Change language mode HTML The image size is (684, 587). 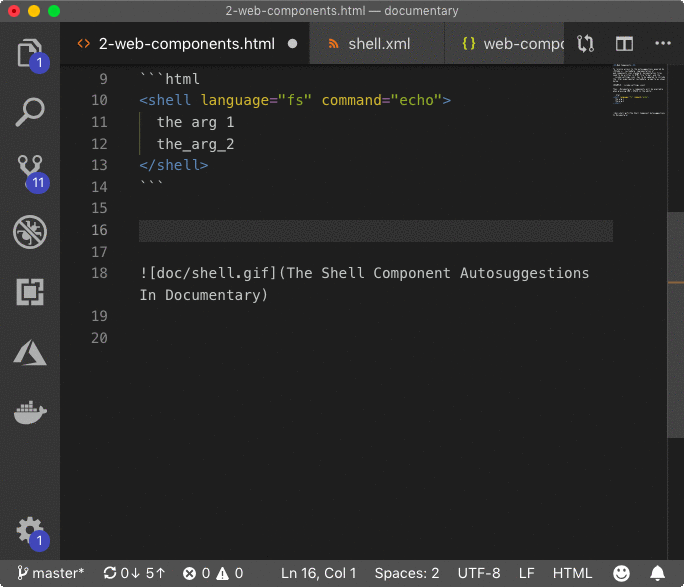click(x=572, y=573)
